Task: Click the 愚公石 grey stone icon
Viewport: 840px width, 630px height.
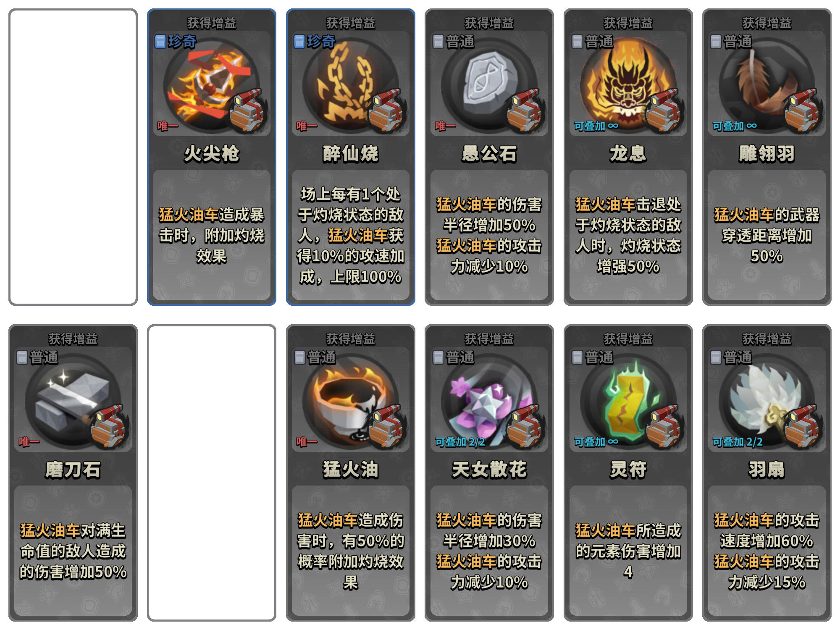Action: click(x=489, y=85)
